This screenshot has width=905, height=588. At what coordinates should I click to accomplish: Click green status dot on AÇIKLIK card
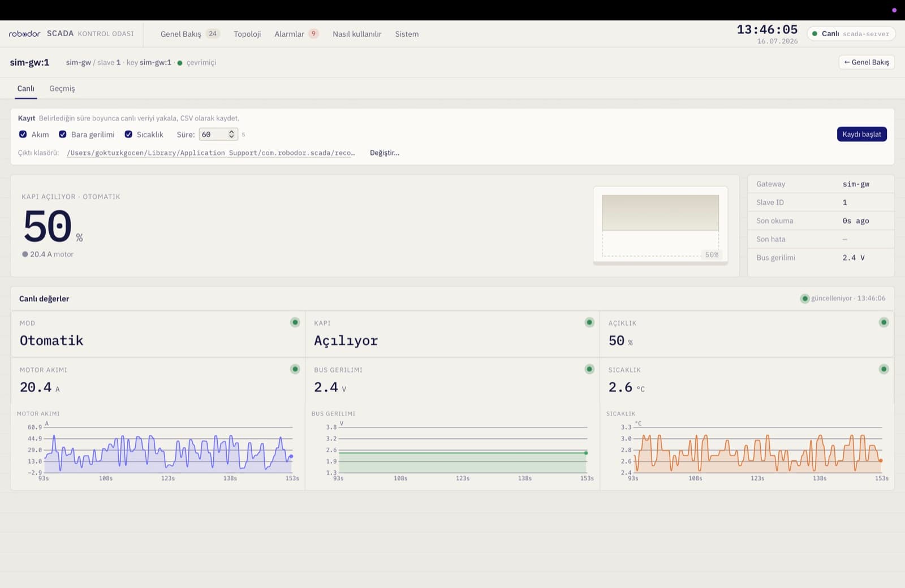[x=884, y=322]
